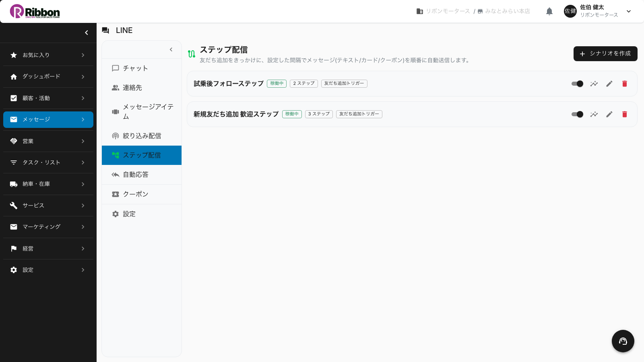The width and height of the screenshot is (644, 362).
Task: Open チャット in the LINE menu
Action: tap(142, 68)
